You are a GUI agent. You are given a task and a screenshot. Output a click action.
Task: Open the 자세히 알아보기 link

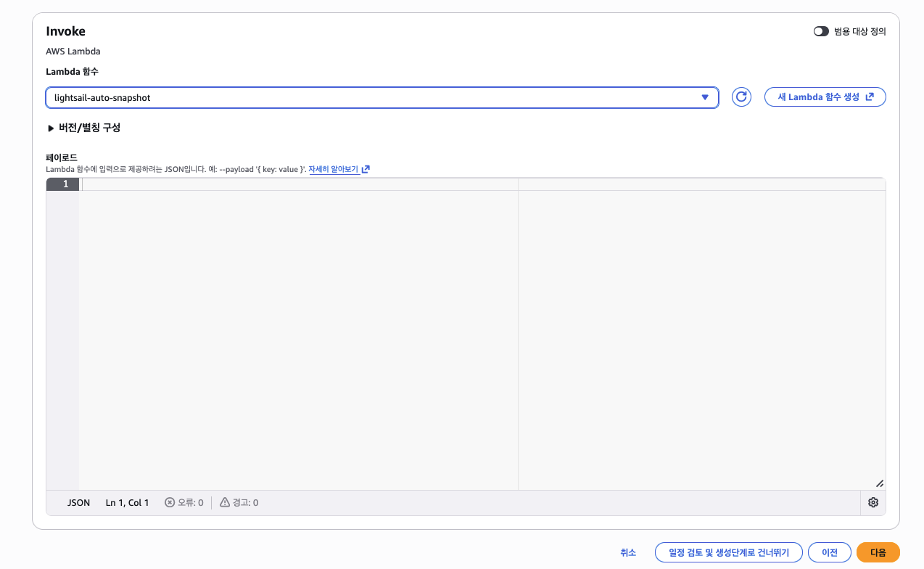[x=334, y=169]
